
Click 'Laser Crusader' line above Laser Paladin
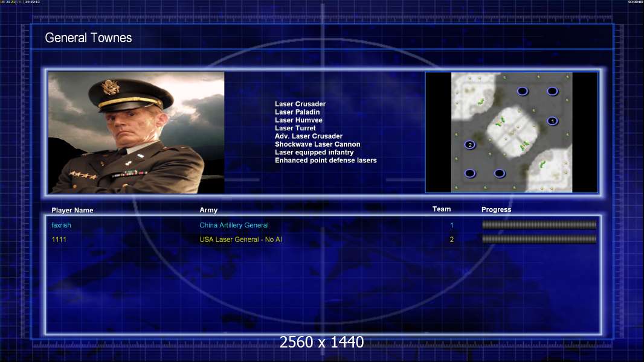click(x=300, y=104)
